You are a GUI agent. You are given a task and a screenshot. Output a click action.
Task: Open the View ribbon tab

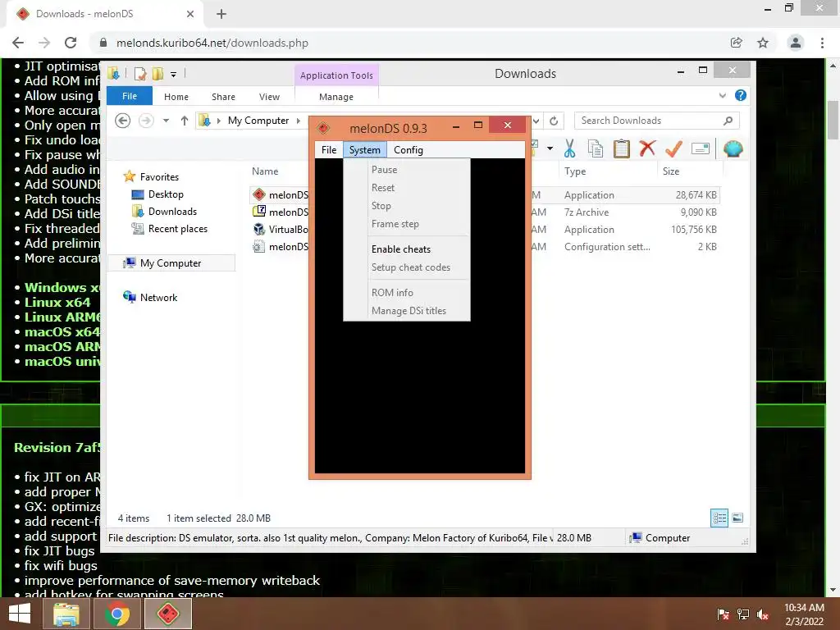(x=269, y=97)
